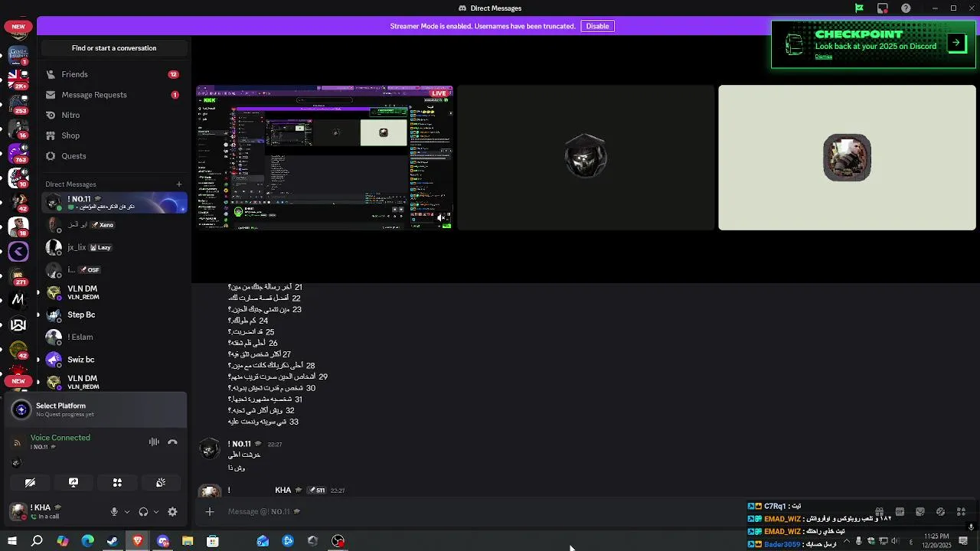980x551 pixels.
Task: Dismiss the Checkpoint banner
Action: (x=824, y=57)
